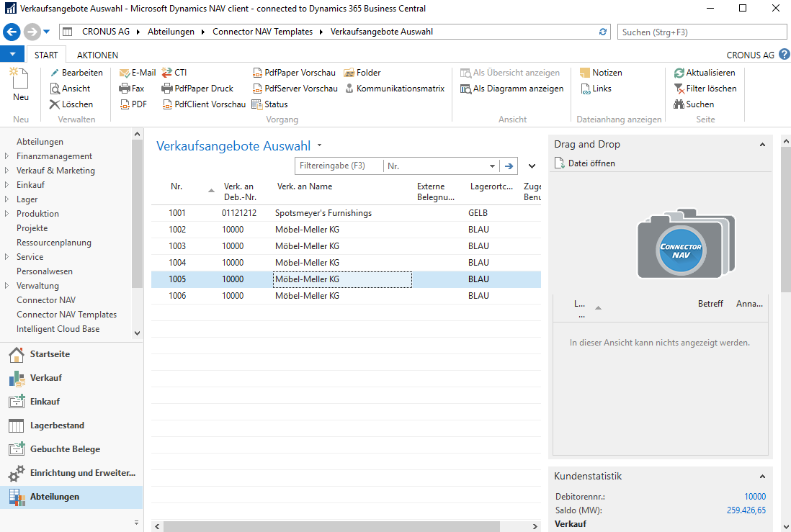
Task: Open the Help question mark
Action: point(784,55)
